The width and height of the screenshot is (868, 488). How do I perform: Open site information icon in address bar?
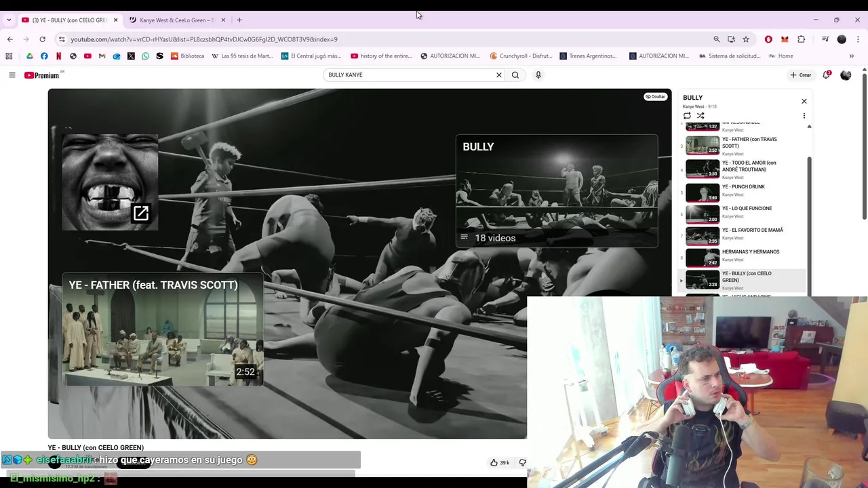tap(62, 39)
